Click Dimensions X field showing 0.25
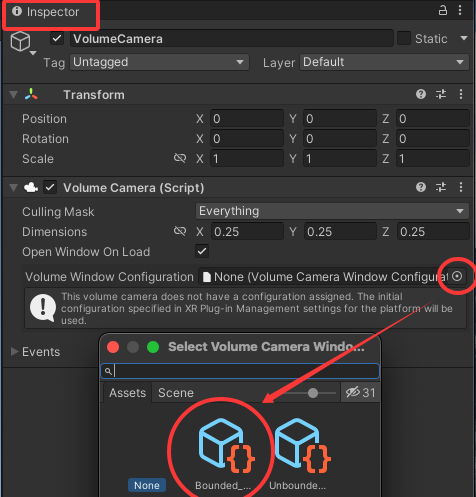 [x=247, y=232]
